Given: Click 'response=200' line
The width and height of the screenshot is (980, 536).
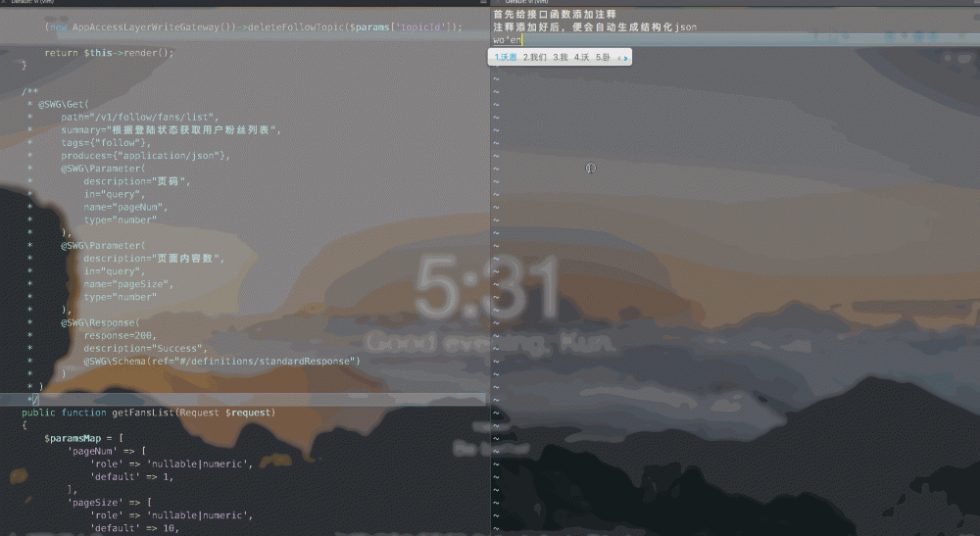Looking at the screenshot, I should 120,335.
